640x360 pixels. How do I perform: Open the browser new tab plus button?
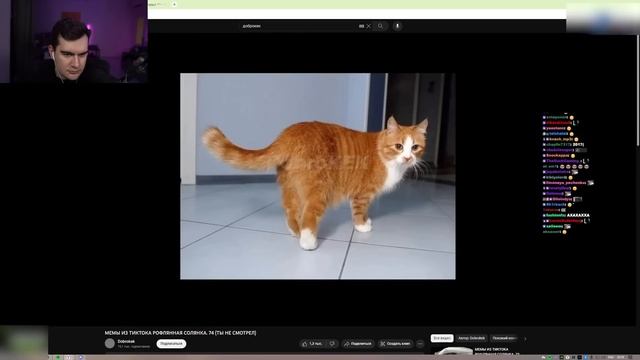click(174, 4)
